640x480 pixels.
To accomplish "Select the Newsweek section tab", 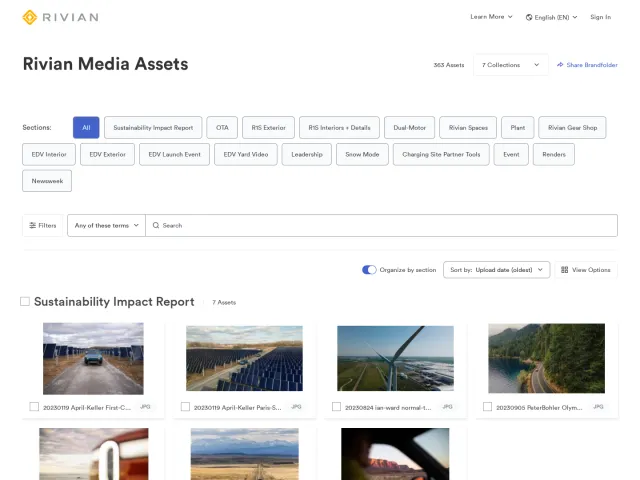I will [x=47, y=181].
